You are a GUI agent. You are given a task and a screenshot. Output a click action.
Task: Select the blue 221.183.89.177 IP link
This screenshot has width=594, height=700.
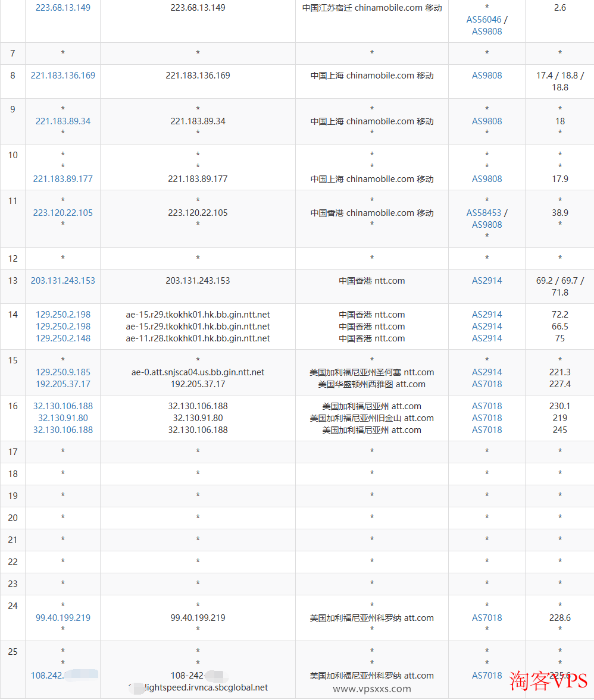(63, 179)
